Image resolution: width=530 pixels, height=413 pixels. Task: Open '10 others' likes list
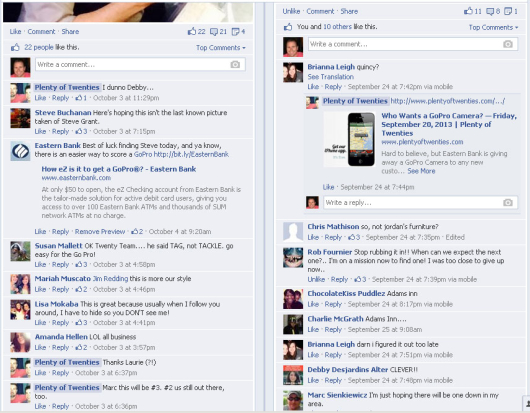338,27
